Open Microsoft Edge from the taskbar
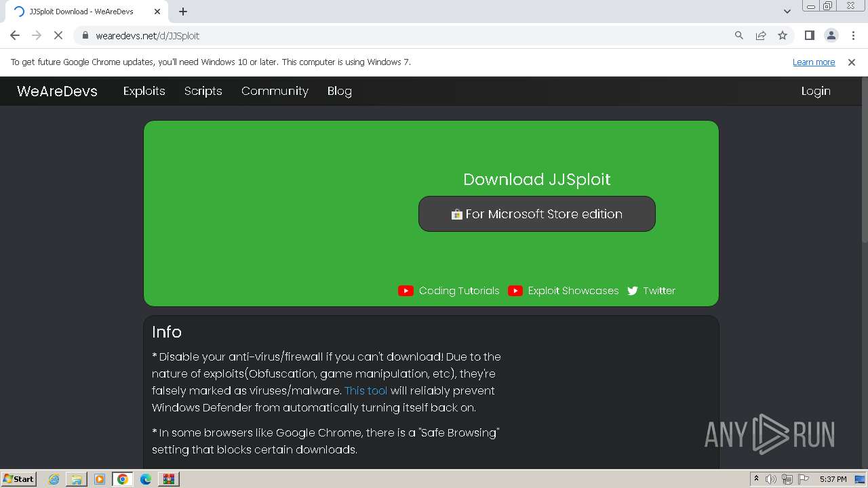Viewport: 868px width, 488px height. (x=146, y=479)
